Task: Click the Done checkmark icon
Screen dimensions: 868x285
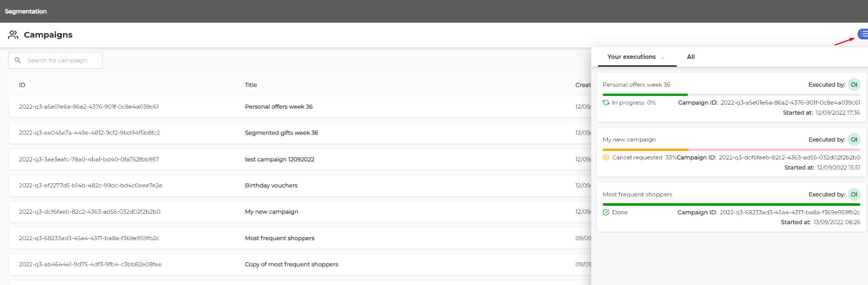Action: point(606,212)
